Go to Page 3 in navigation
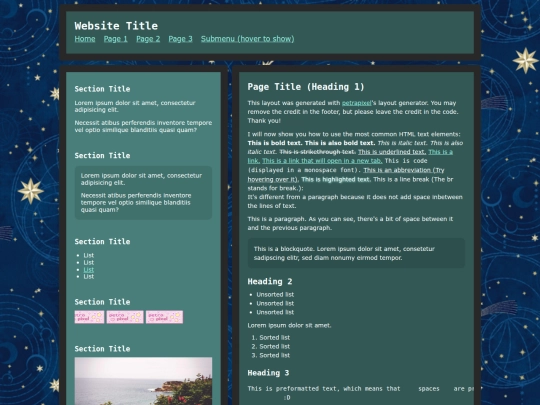 [180, 39]
